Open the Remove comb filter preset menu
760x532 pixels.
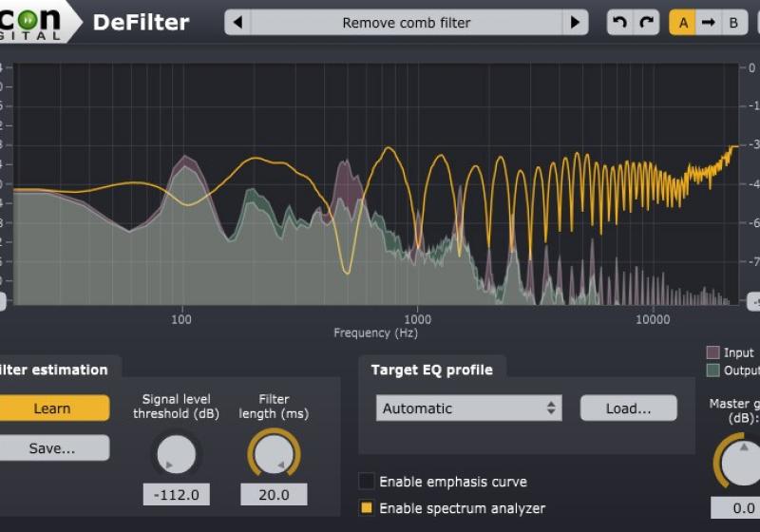(x=406, y=23)
